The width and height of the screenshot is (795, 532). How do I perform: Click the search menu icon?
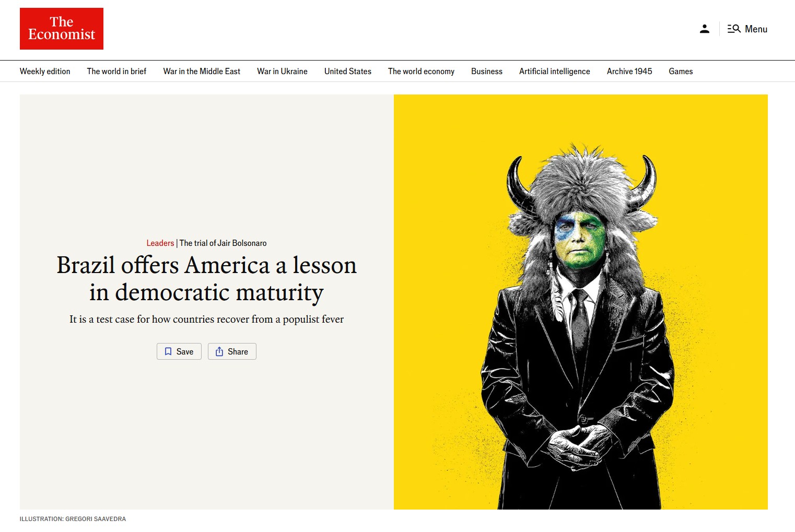pyautogui.click(x=734, y=29)
